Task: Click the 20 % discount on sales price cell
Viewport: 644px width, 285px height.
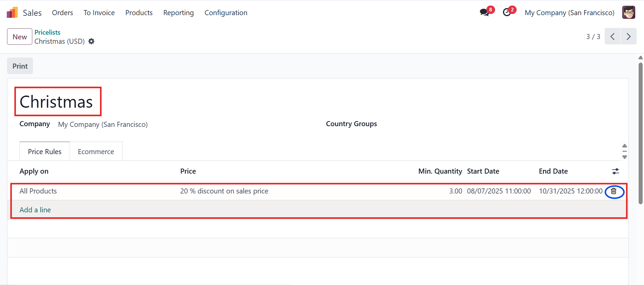Action: click(224, 191)
